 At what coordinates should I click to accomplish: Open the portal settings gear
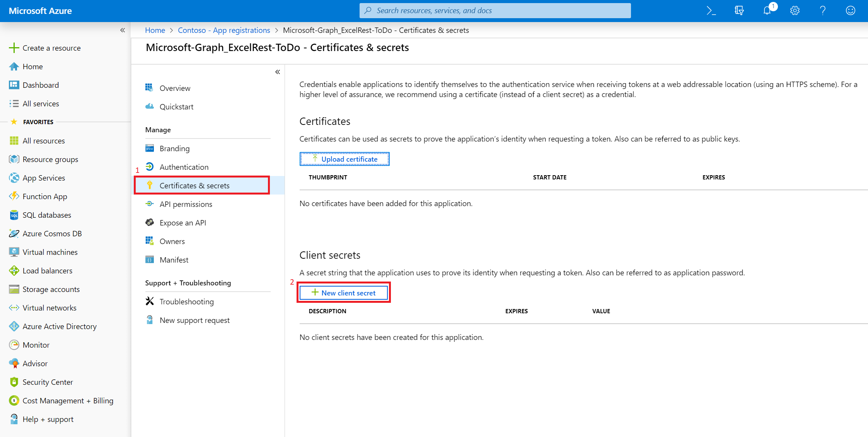pos(795,10)
